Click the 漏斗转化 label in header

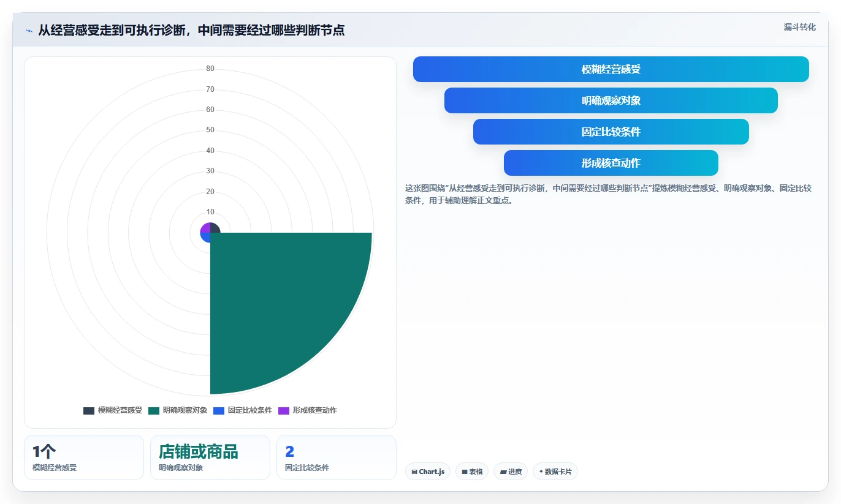coord(799,27)
